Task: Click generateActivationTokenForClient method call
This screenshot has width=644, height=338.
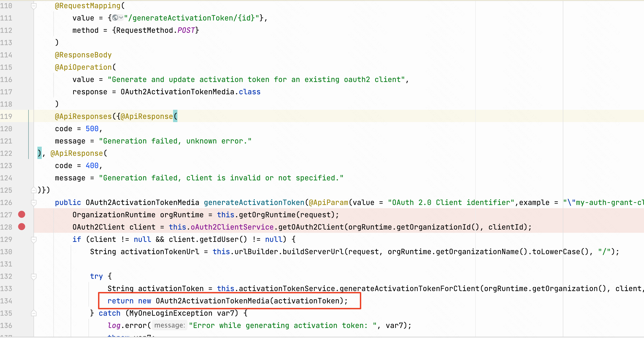Action: (x=409, y=289)
